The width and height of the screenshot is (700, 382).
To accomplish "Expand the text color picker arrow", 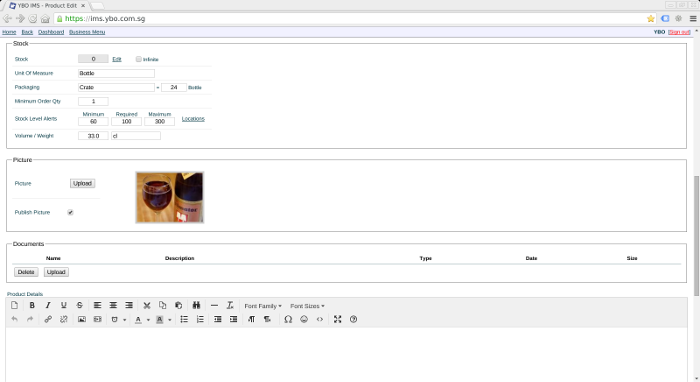I will tap(148, 320).
